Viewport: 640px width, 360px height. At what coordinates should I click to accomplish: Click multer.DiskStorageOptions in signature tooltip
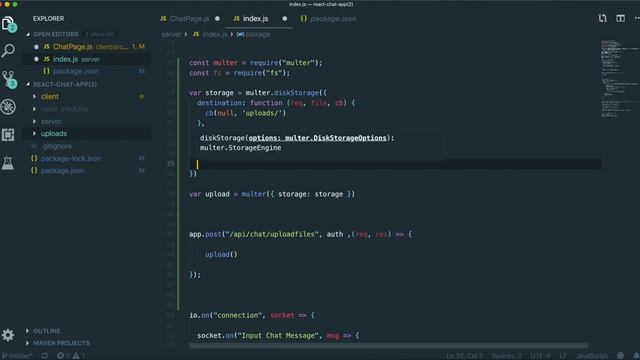pyautogui.click(x=336, y=138)
